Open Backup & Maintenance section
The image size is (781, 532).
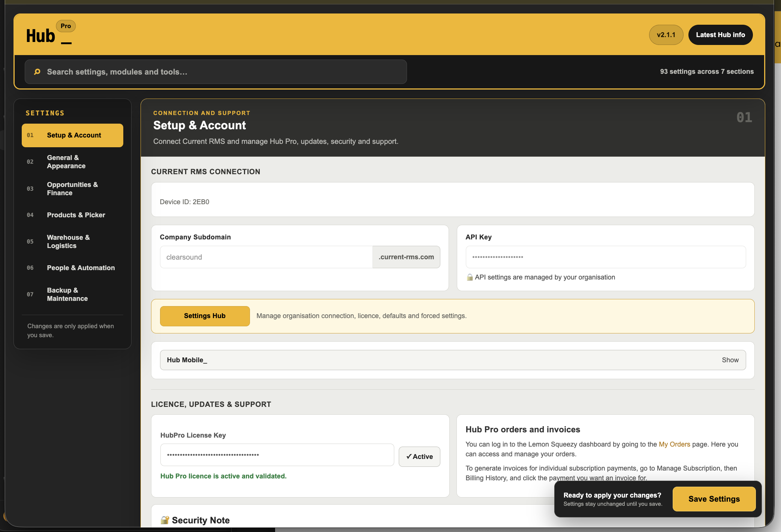pos(72,294)
